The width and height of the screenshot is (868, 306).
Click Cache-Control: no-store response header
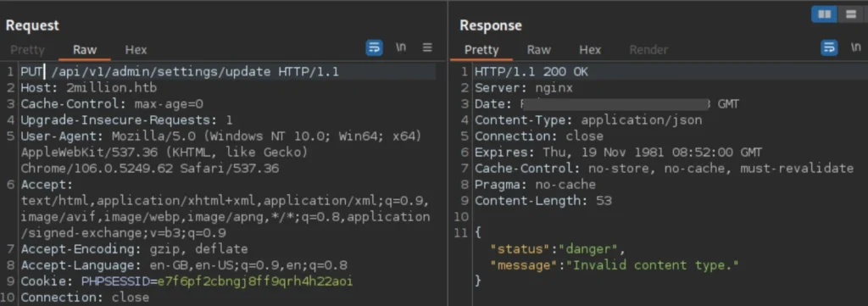pyautogui.click(x=665, y=168)
